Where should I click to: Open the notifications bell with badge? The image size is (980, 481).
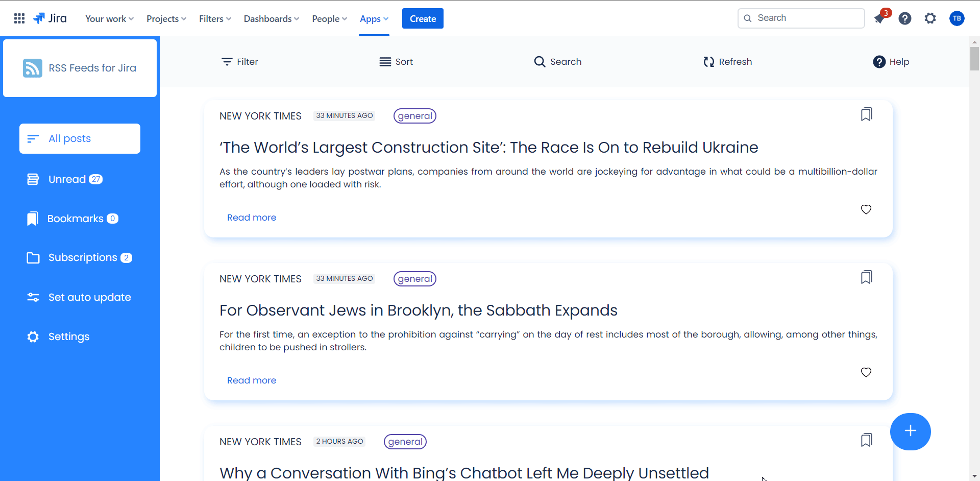pyautogui.click(x=879, y=18)
